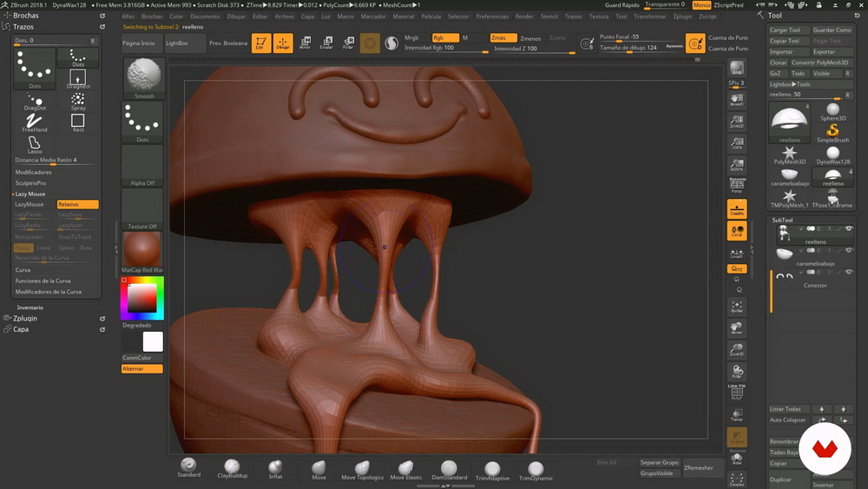Click the Ajustar frame icon
This screenshot has width=868, height=489.
point(737,307)
